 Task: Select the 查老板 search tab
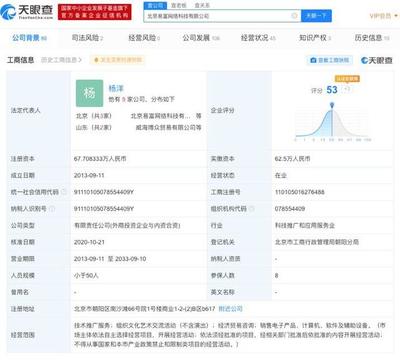(x=179, y=5)
